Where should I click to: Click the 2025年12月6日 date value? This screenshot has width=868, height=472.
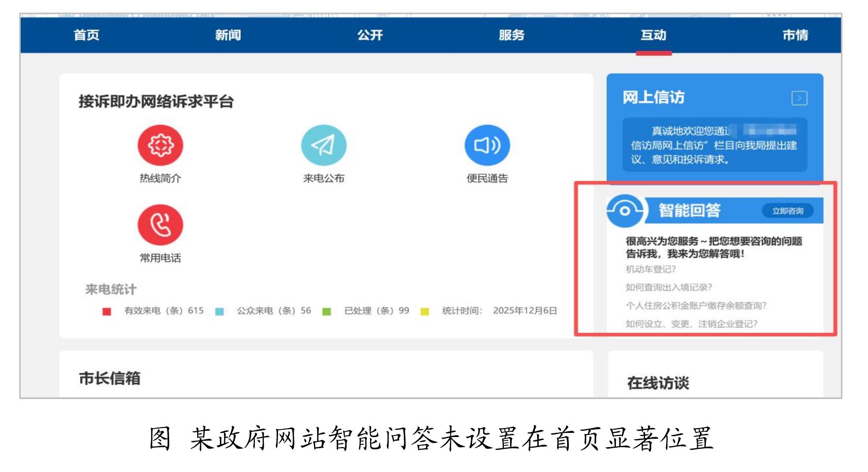525,311
